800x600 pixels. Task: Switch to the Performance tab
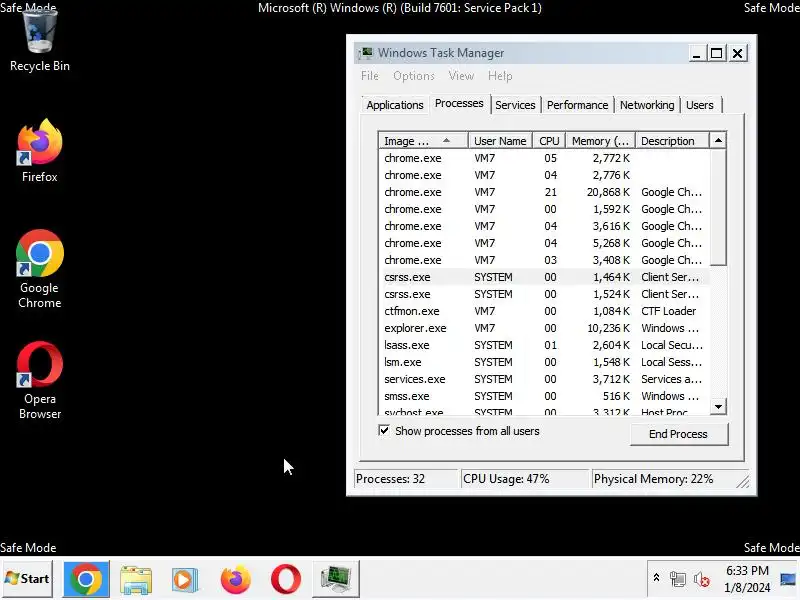click(578, 105)
